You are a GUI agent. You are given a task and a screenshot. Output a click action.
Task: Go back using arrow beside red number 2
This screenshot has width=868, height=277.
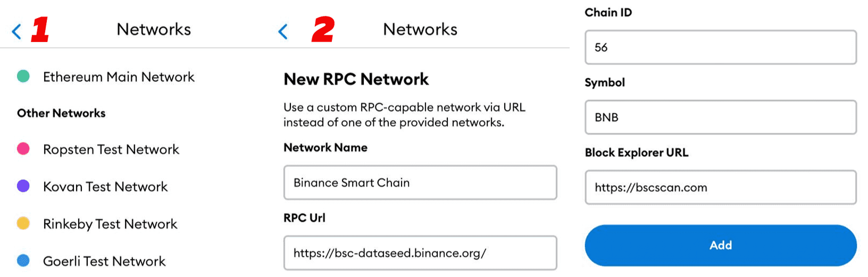click(283, 31)
